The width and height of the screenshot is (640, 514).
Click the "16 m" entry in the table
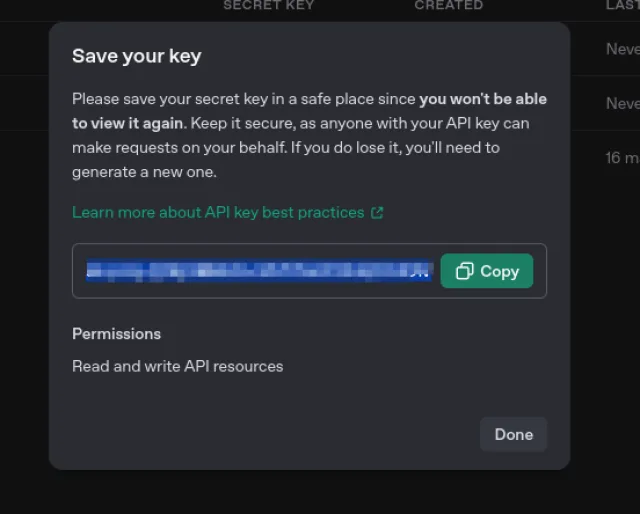click(622, 157)
